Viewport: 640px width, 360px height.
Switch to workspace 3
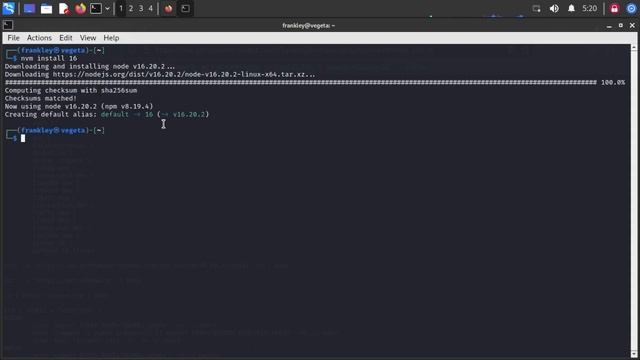pyautogui.click(x=141, y=9)
